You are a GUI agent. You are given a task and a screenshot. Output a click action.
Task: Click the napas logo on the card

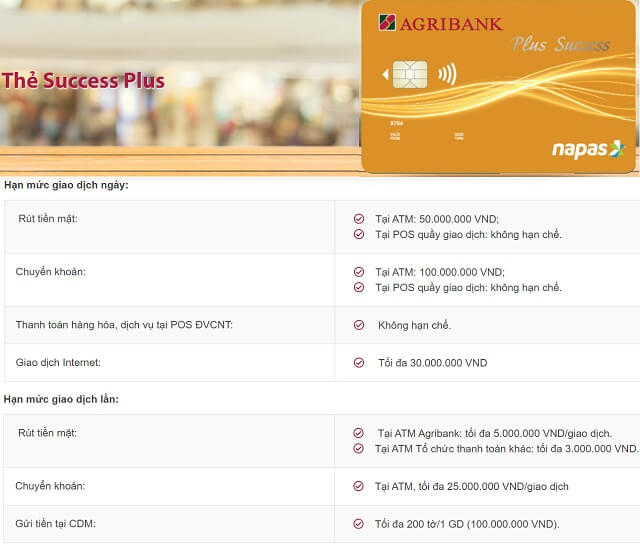click(x=588, y=149)
